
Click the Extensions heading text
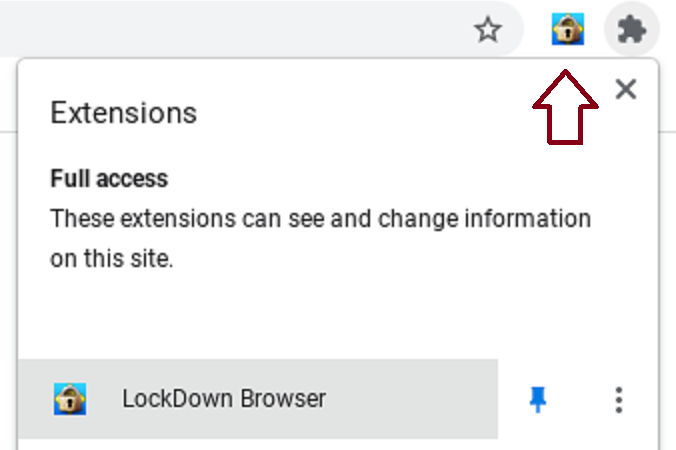point(124,113)
